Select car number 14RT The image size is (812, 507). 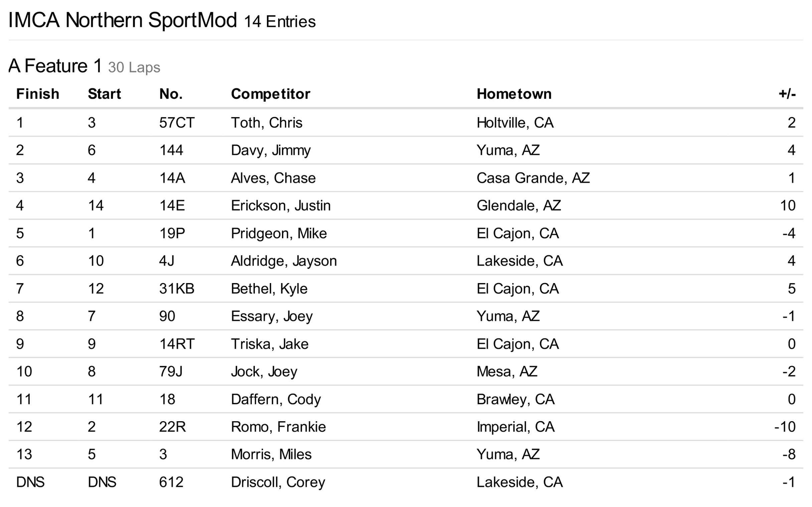(176, 344)
